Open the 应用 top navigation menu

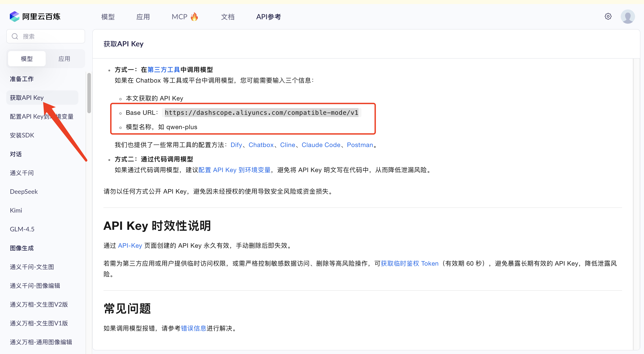[x=143, y=17]
